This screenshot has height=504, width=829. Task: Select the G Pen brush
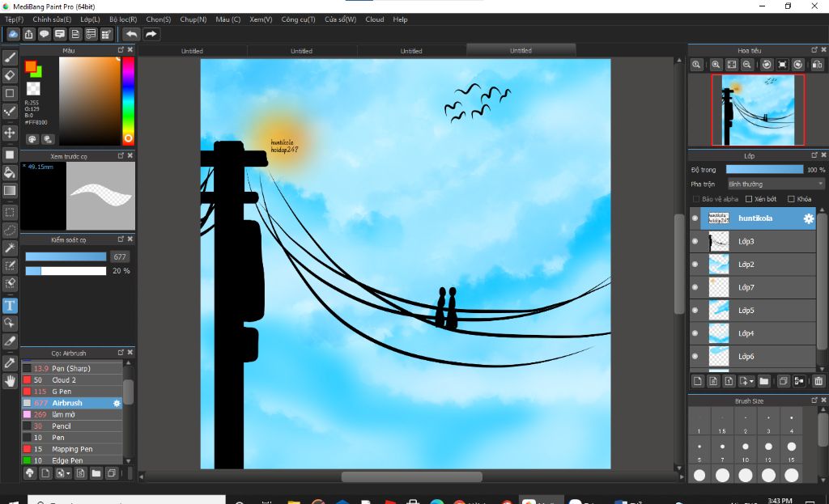72,392
